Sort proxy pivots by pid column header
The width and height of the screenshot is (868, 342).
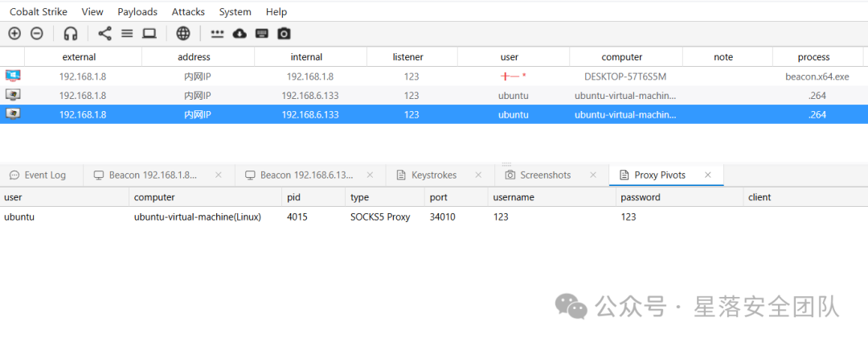(314, 197)
